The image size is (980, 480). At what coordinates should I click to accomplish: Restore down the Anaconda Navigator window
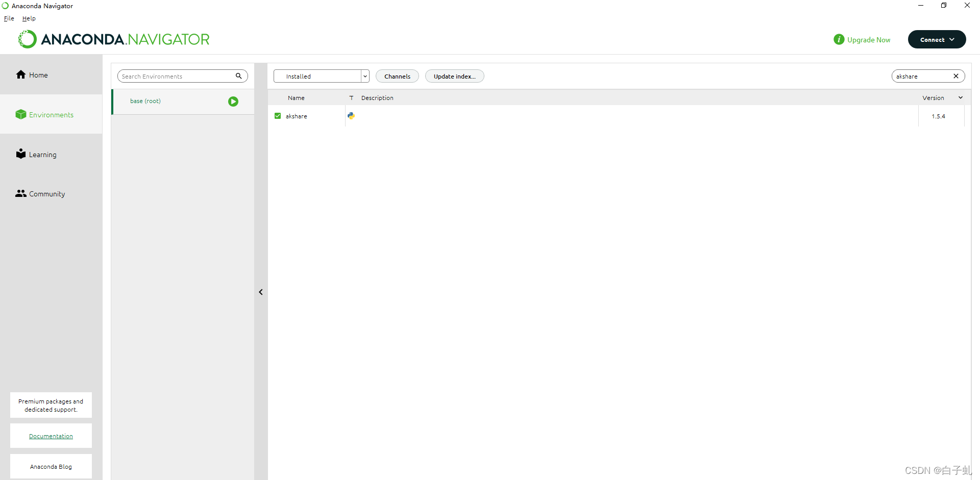[x=944, y=6]
